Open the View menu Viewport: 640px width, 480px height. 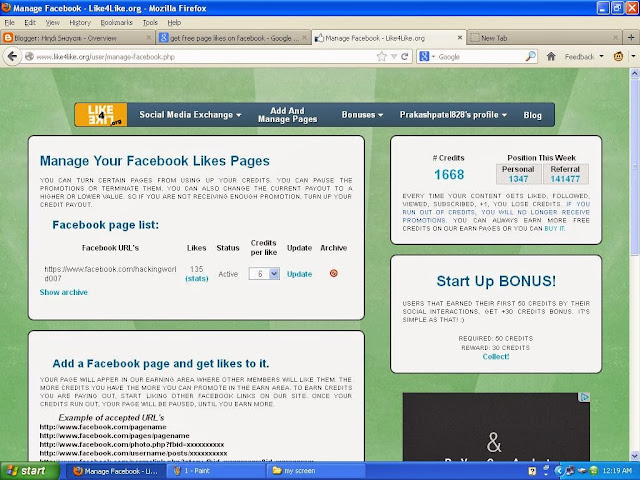coord(53,22)
